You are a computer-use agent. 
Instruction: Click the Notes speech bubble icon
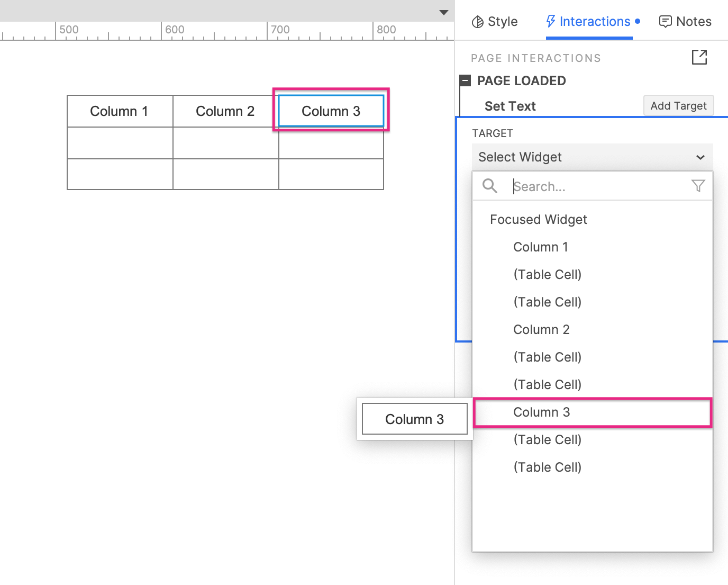tap(666, 21)
